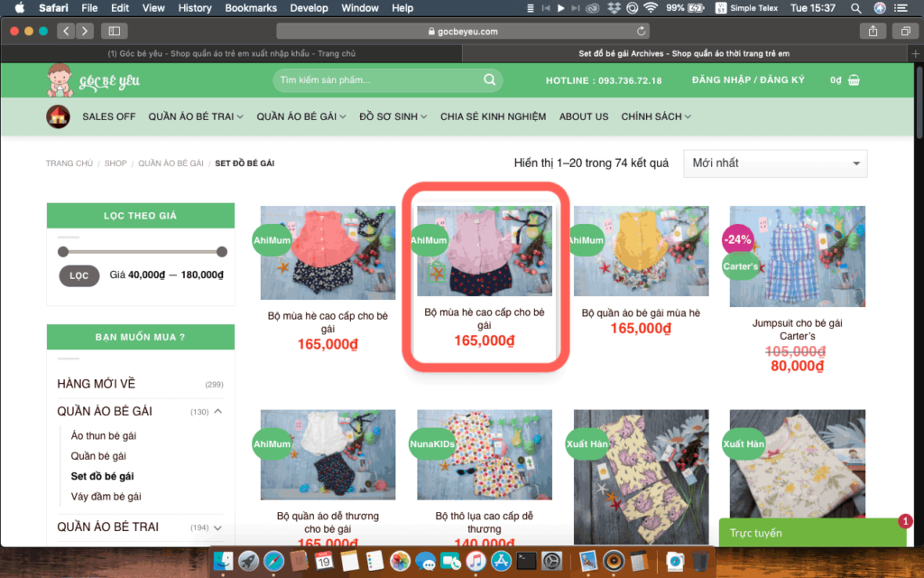Click the Wi-Fi icon in the menu bar
The width and height of the screenshot is (924, 578).
(x=651, y=8)
